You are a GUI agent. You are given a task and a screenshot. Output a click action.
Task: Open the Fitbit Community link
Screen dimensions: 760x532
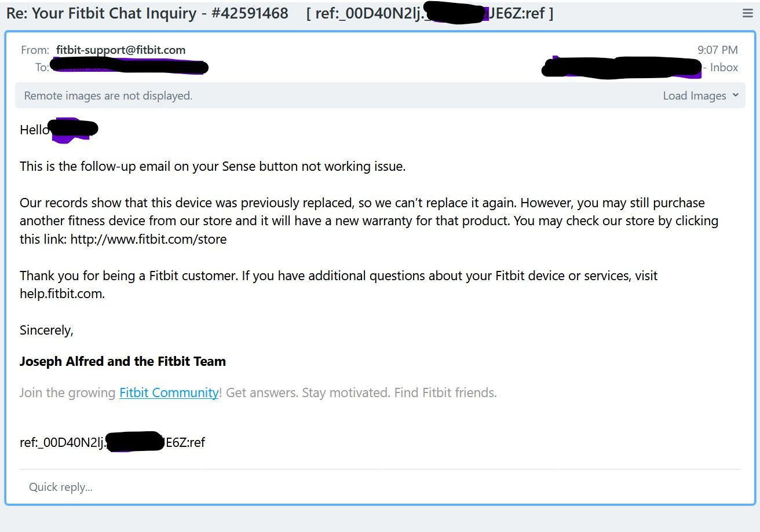[x=169, y=392]
